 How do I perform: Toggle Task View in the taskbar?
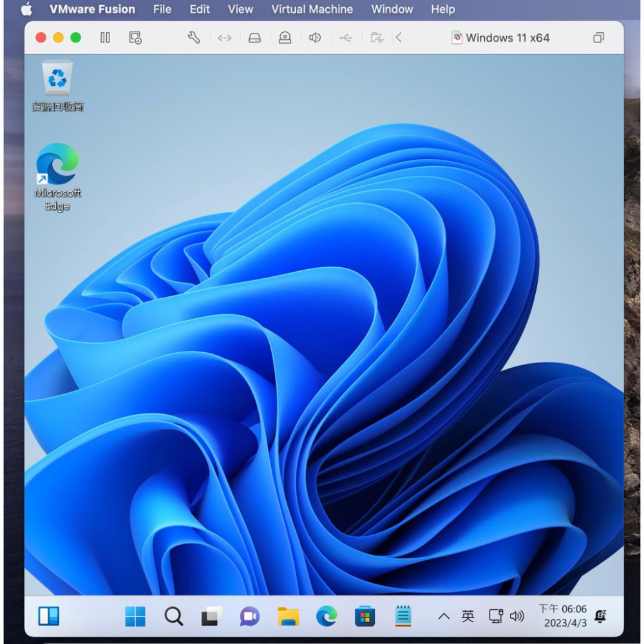pyautogui.click(x=211, y=616)
